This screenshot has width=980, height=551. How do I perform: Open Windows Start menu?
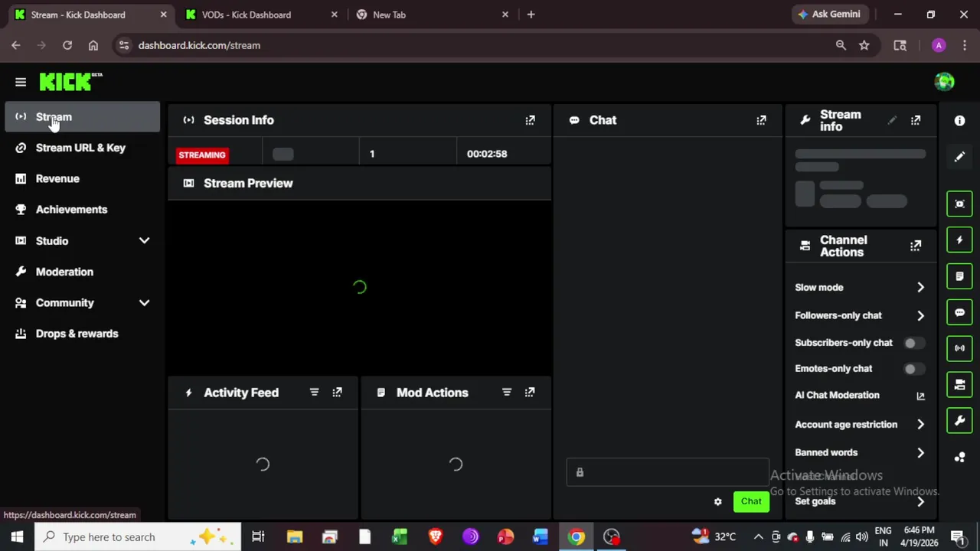pyautogui.click(x=17, y=536)
